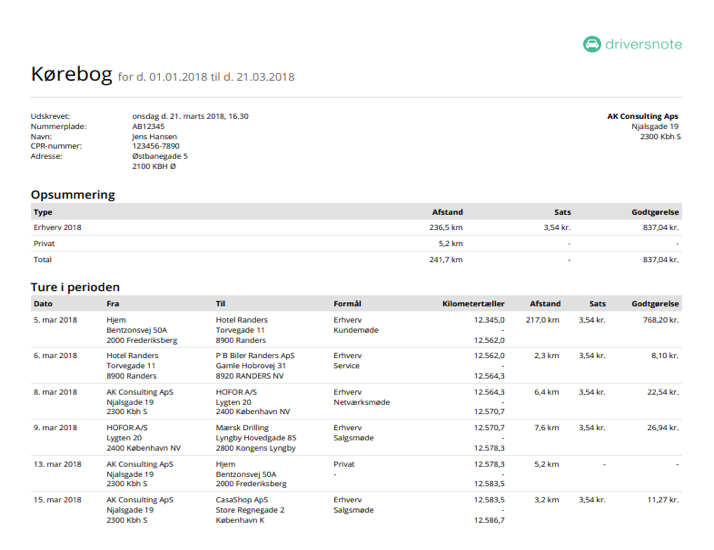Viewport: 714px width, 550px height.
Task: Click Store Regnegade 2 address line
Action: [250, 510]
